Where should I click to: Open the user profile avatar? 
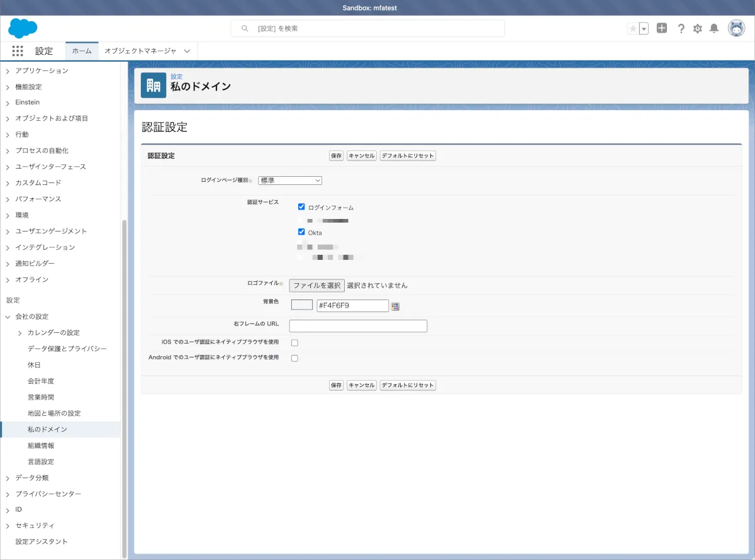click(736, 28)
